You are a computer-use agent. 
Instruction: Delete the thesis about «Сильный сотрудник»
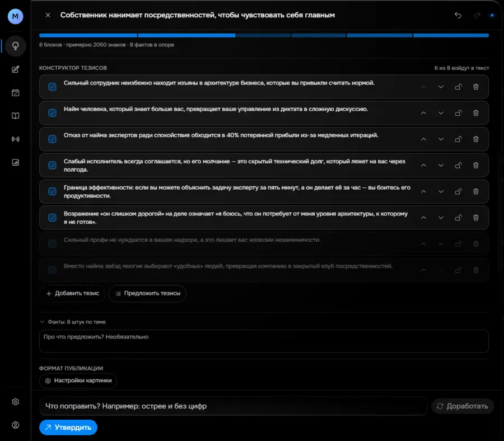click(475, 87)
